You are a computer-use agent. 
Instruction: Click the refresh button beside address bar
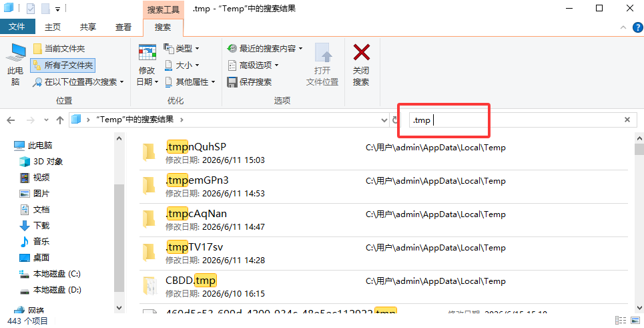pyautogui.click(x=395, y=120)
